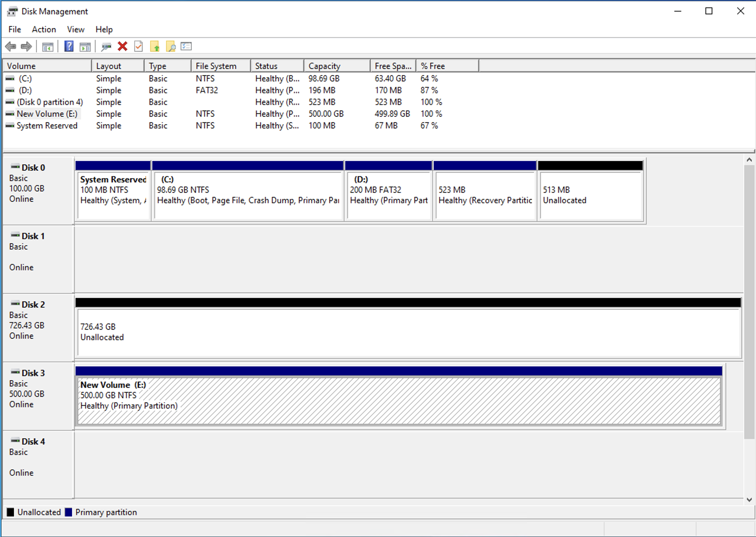Click the Properties checkmark page icon

tap(138, 46)
